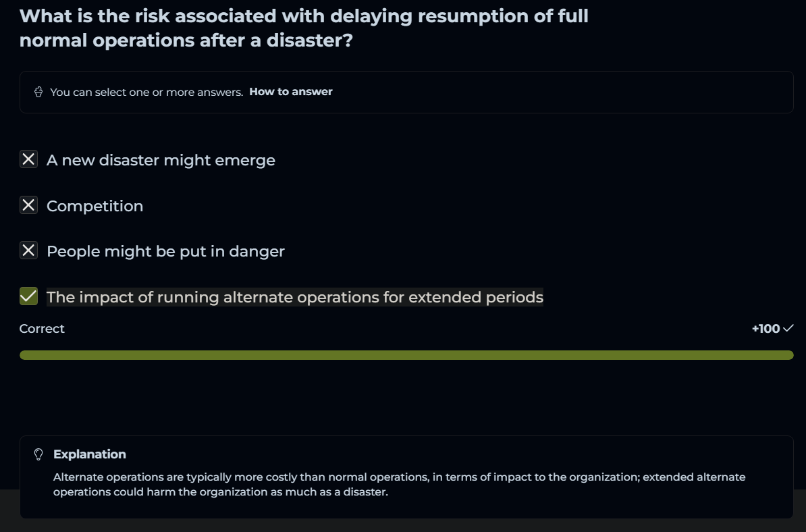Screen dimensions: 806x532
Task: Toggle 'People might be put in danger' checkbox
Action: (28, 251)
